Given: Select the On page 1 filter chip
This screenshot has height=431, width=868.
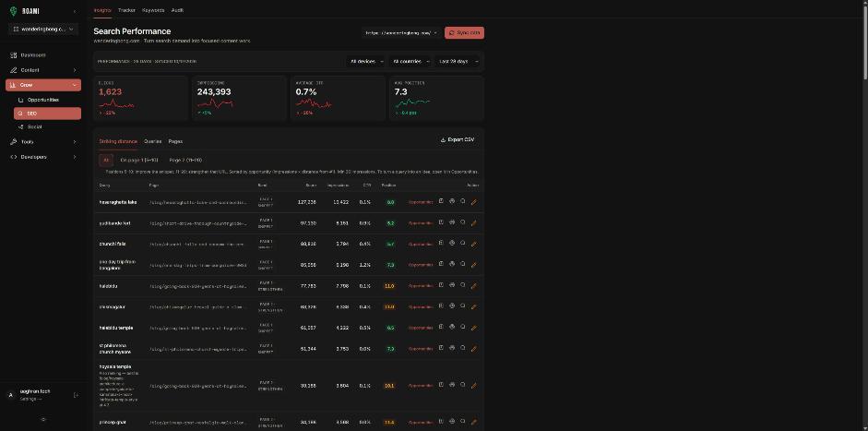Looking at the screenshot, I should tap(139, 160).
